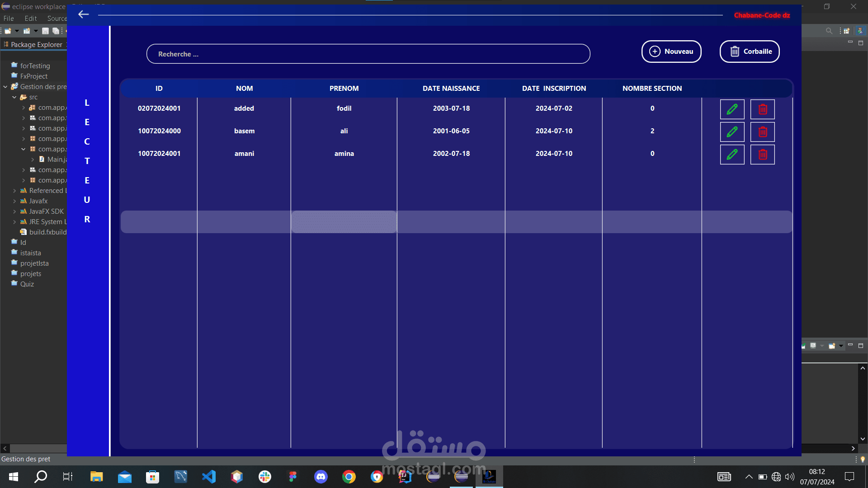The height and width of the screenshot is (488, 868).
Task: Select the forTesting project
Action: (35, 66)
